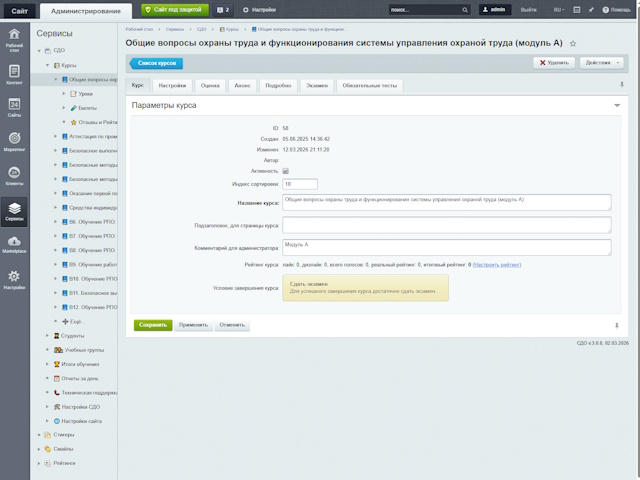Expand the Рейтинги tree node arrow

pos(39,463)
